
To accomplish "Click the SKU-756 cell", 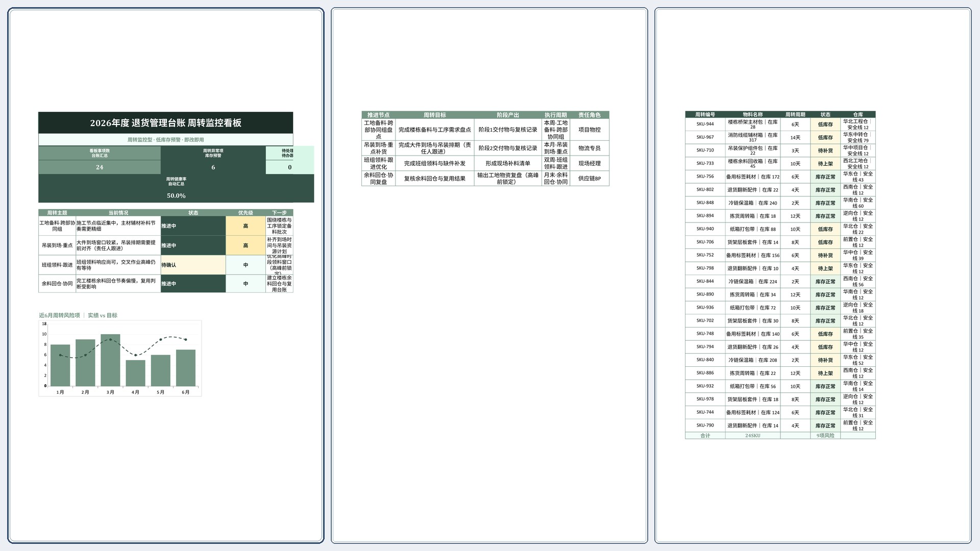I will [705, 177].
